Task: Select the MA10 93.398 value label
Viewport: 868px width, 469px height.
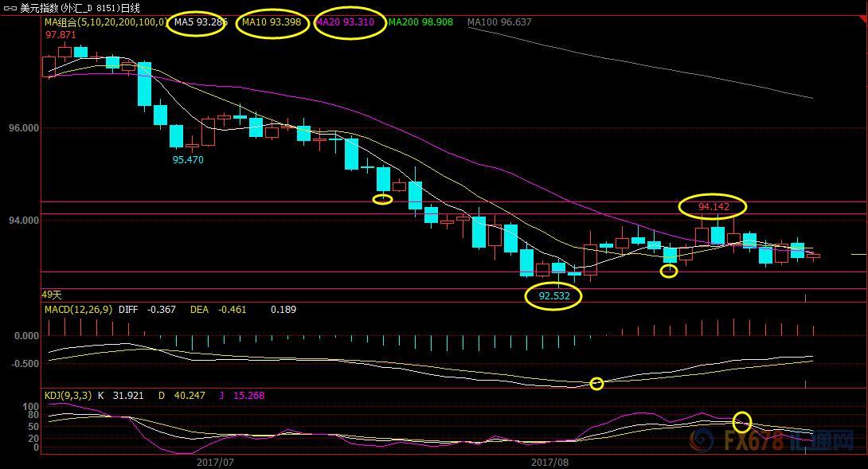Action: 272,22
